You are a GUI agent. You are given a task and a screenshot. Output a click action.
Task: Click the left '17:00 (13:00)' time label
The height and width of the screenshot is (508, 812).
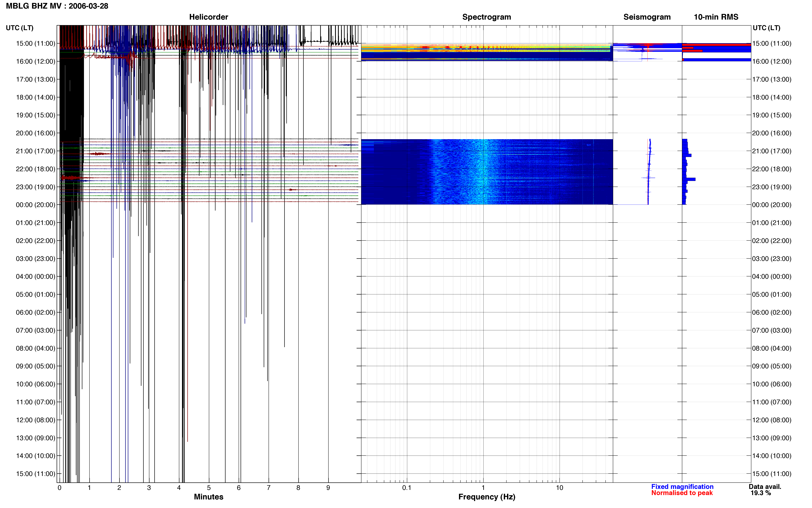tap(36, 79)
